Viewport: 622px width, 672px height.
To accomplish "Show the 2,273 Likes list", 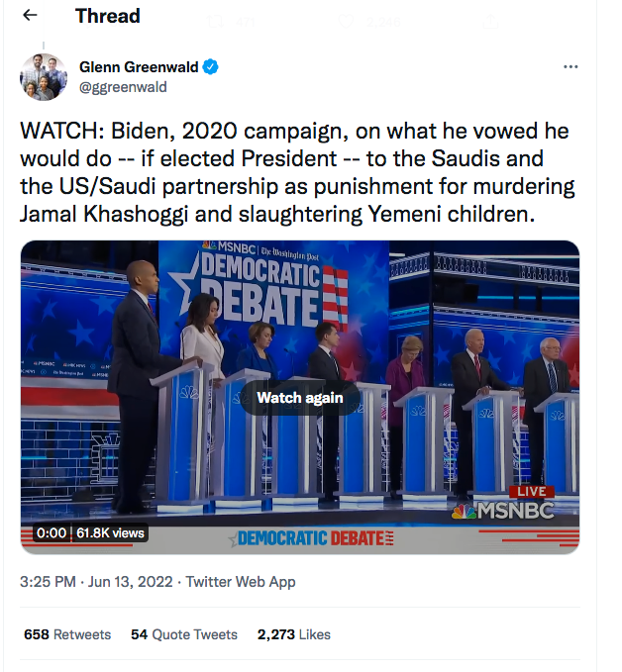I will pos(294,634).
